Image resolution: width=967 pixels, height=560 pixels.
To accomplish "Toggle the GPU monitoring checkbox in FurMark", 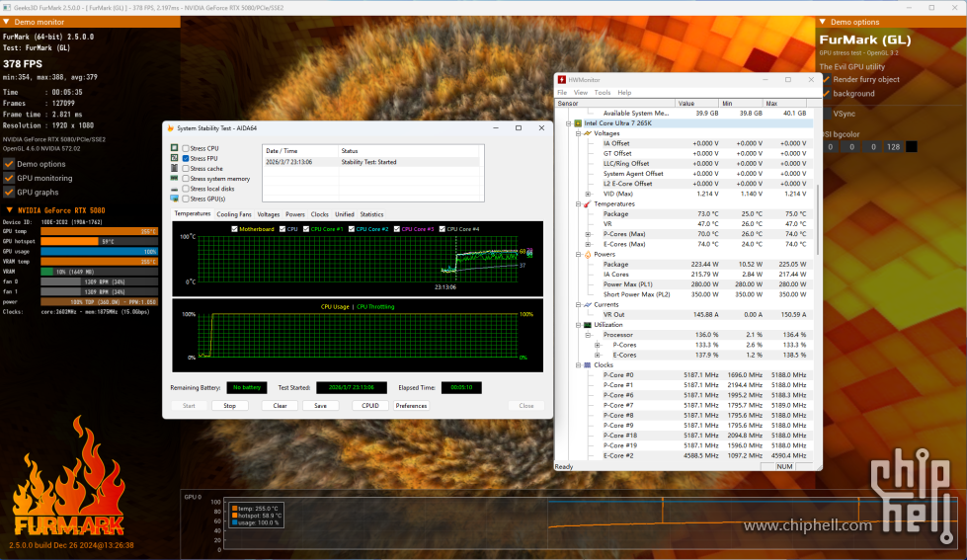I will (x=9, y=178).
